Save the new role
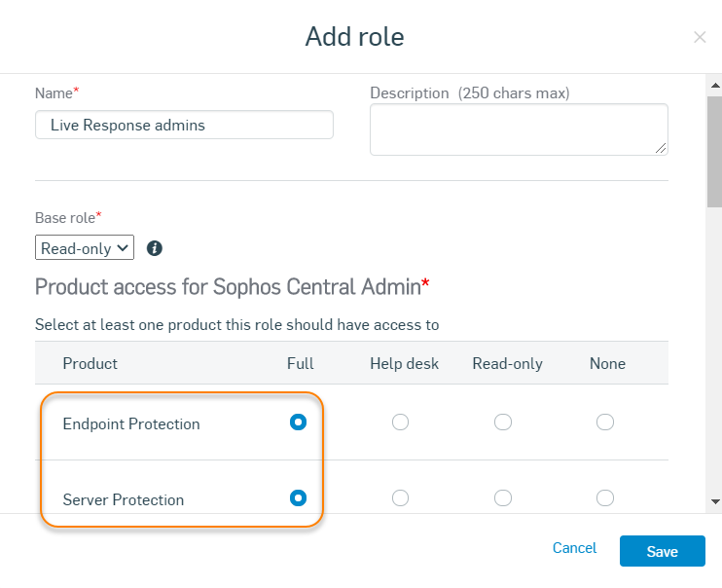 662,551
